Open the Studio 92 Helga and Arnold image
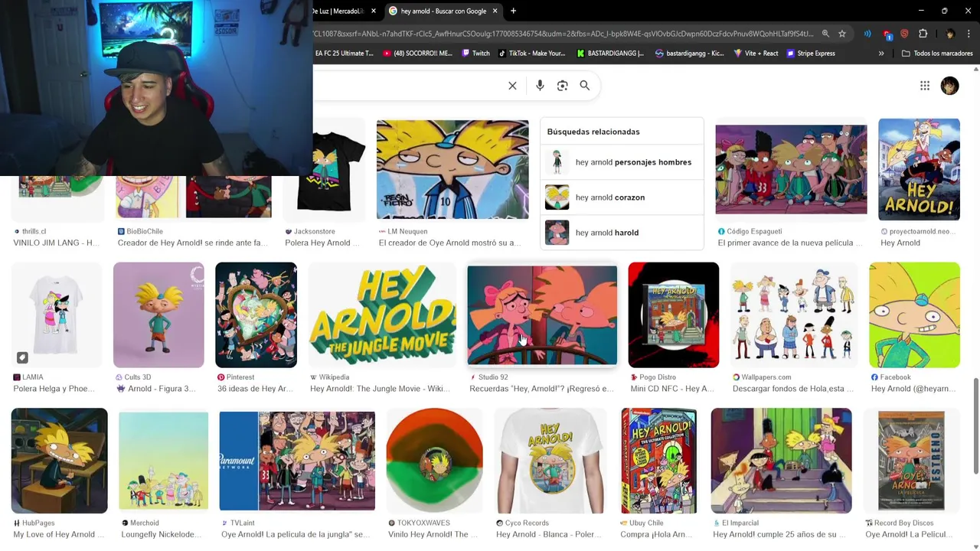Screen dimensions: 980x551 tap(542, 315)
